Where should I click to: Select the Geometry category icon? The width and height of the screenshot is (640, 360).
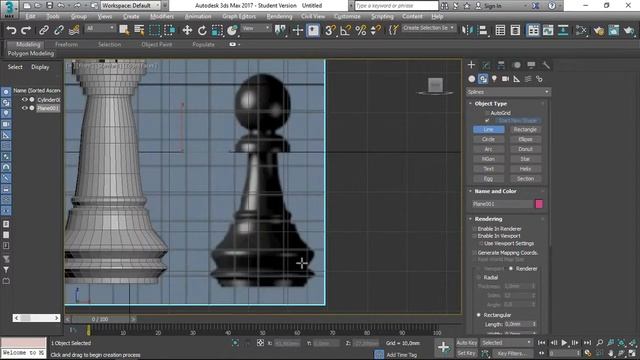[472, 79]
